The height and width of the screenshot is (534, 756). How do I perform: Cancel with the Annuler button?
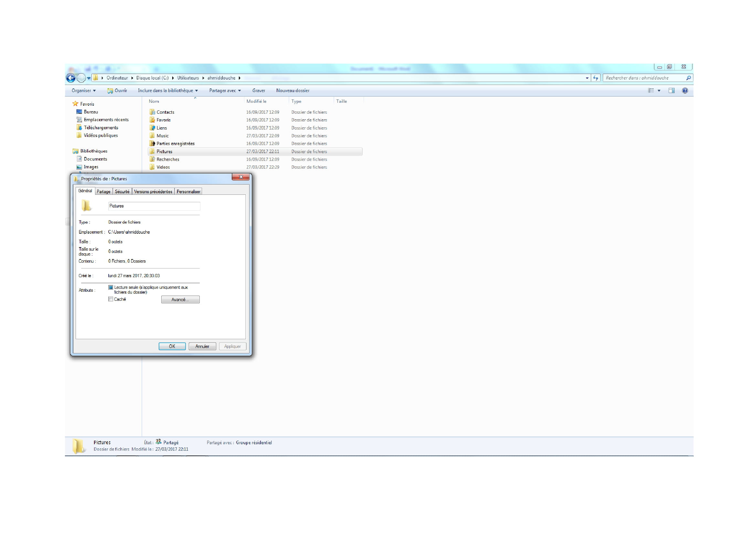pos(202,346)
